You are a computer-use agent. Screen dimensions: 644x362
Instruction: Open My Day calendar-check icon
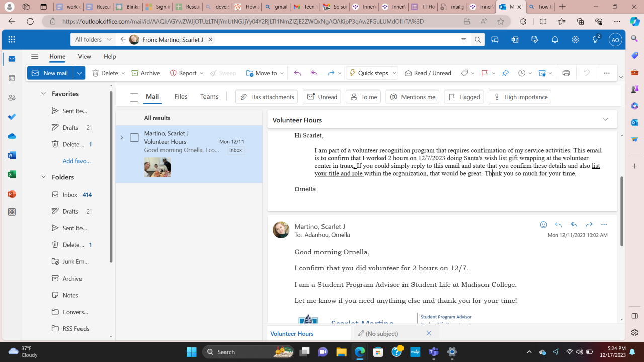pyautogui.click(x=535, y=40)
